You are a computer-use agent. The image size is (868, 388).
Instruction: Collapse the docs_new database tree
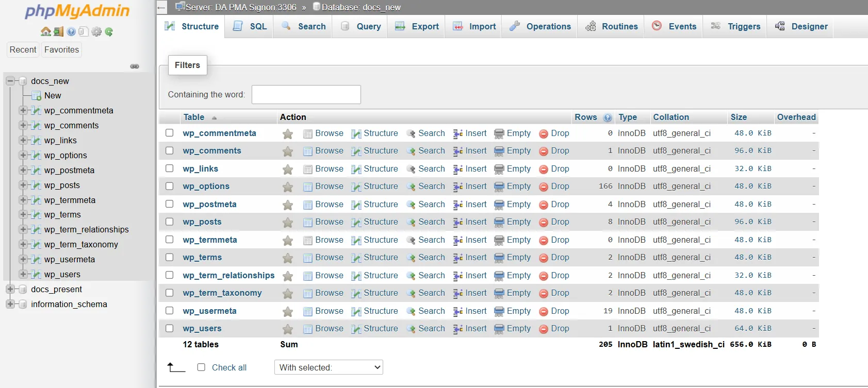pos(10,81)
